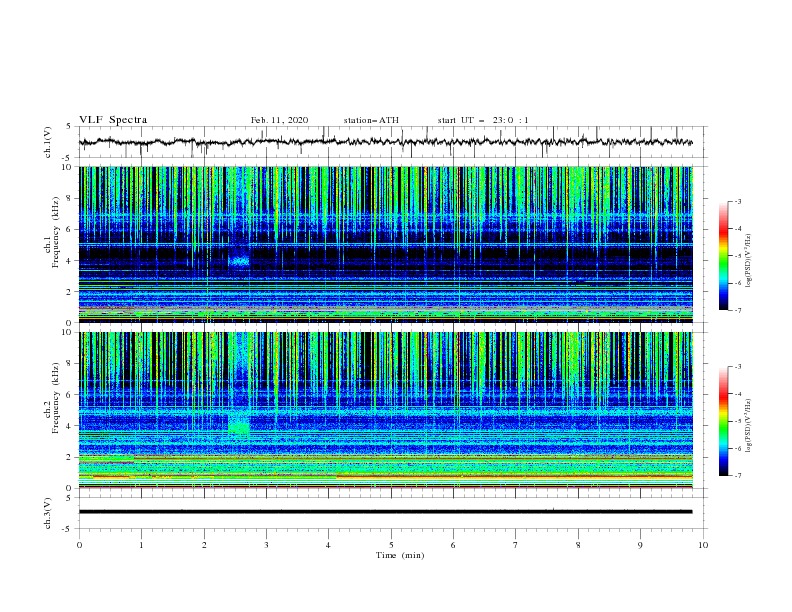Click the flat black ch.3 voltage trace
Screen dimensions: 792x612
coord(385,512)
